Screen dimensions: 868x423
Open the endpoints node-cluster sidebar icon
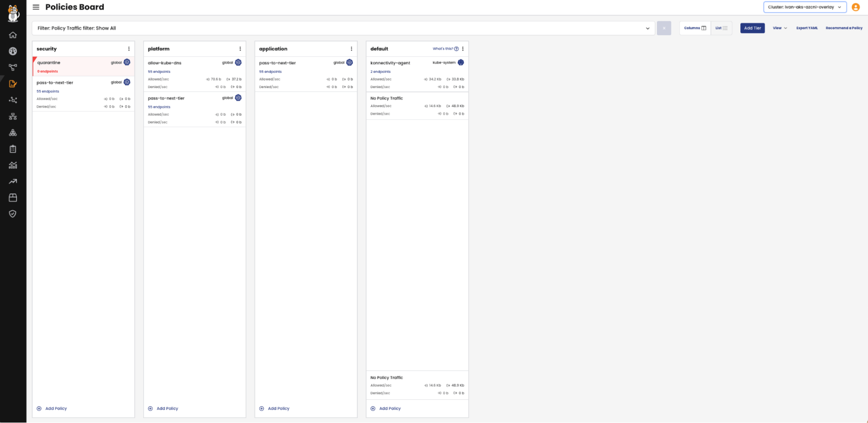click(13, 100)
